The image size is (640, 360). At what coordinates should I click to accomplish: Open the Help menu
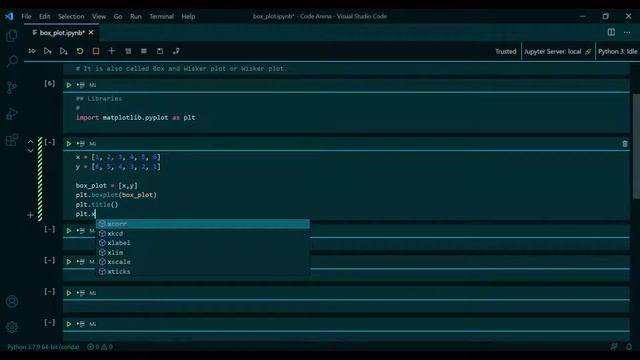188,16
